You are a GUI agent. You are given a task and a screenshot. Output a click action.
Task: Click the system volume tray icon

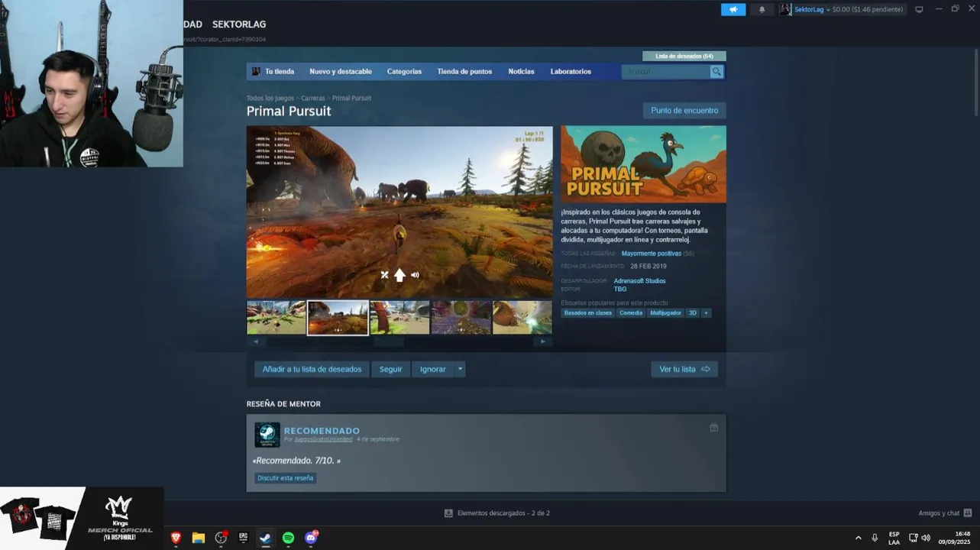[x=926, y=538]
